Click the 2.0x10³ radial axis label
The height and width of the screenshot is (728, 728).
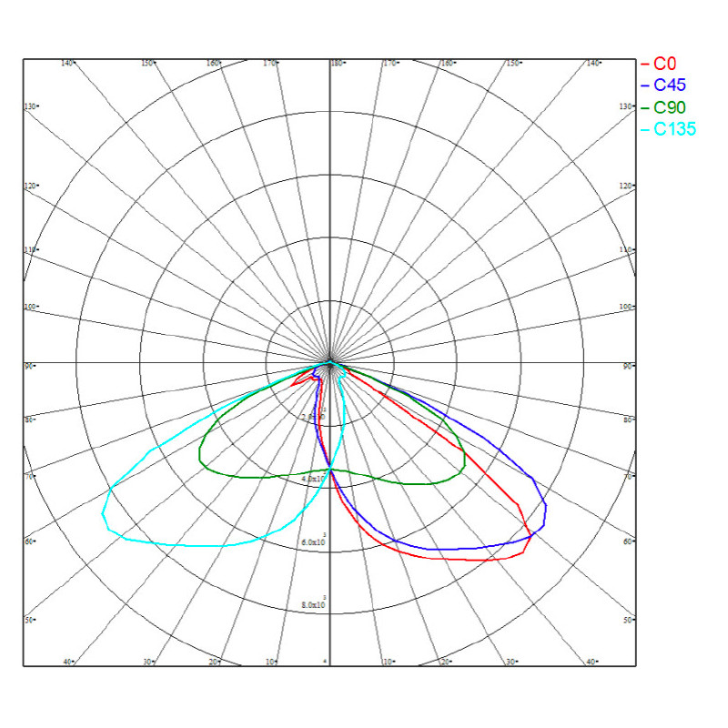point(314,416)
